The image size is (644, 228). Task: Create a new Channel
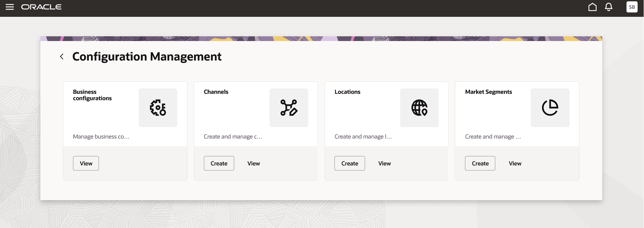pos(219,163)
